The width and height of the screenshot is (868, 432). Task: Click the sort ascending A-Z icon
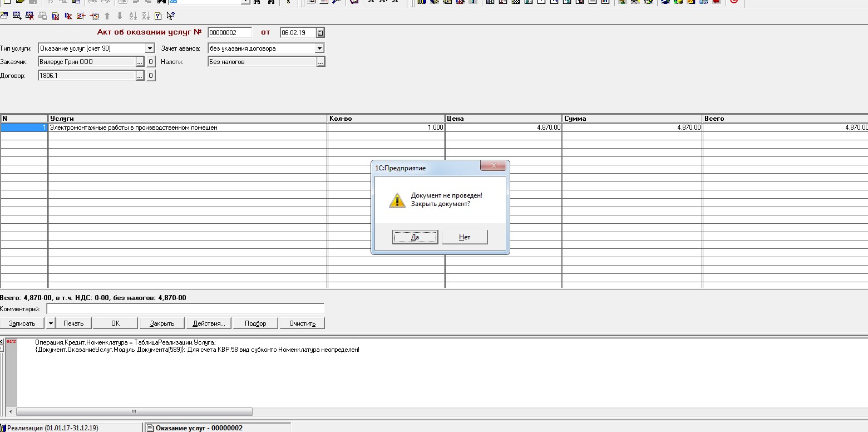(x=133, y=16)
